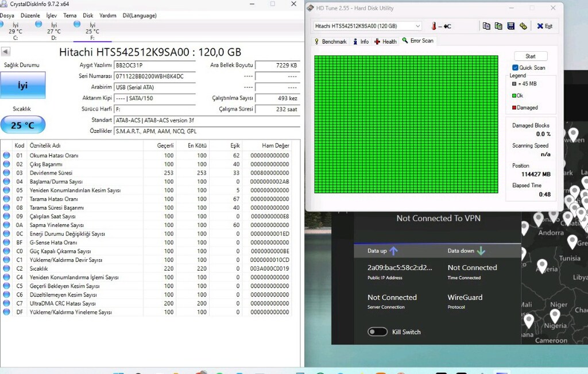Open HD Tune options icon
The width and height of the screenshot is (588, 374).
(523, 26)
